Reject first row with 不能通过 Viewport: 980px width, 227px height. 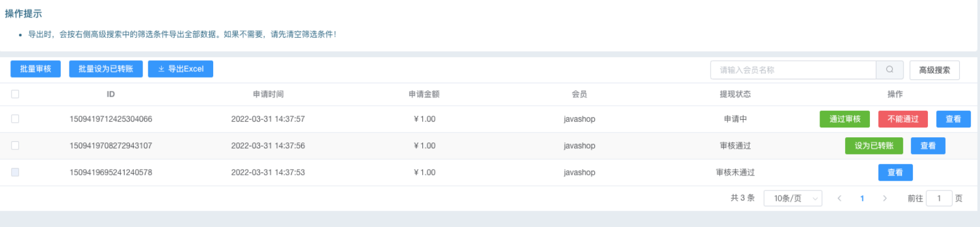[903, 119]
